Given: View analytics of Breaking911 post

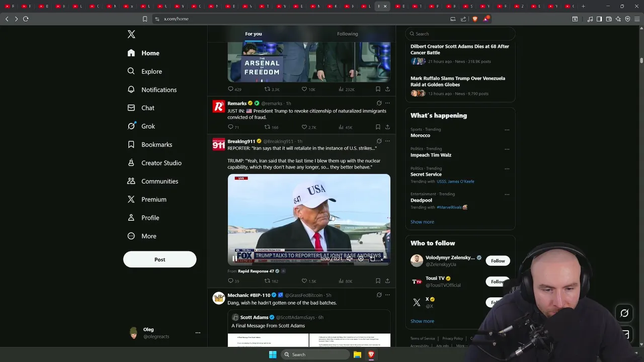Looking at the screenshot, I should [345, 281].
